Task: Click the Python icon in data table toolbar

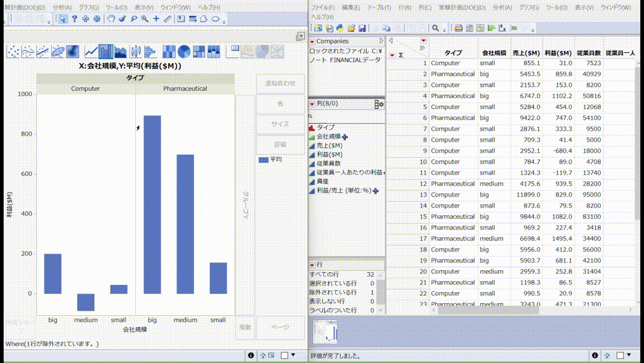Action: pyautogui.click(x=340, y=28)
